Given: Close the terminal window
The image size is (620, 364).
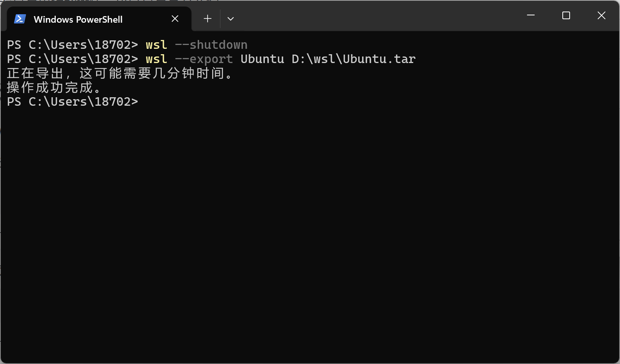Looking at the screenshot, I should tap(601, 15).
